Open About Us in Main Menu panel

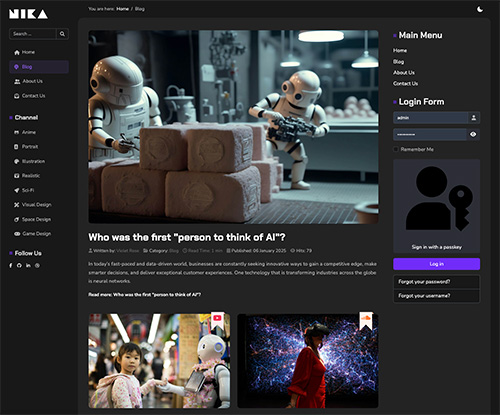pyautogui.click(x=404, y=73)
